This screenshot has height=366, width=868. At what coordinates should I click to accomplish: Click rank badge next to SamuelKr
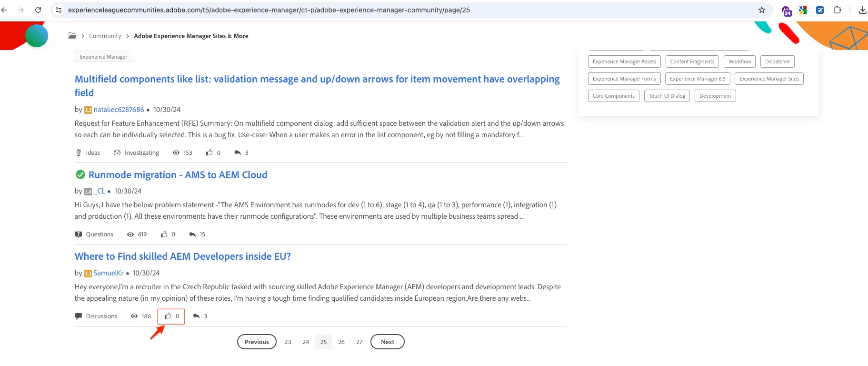88,274
